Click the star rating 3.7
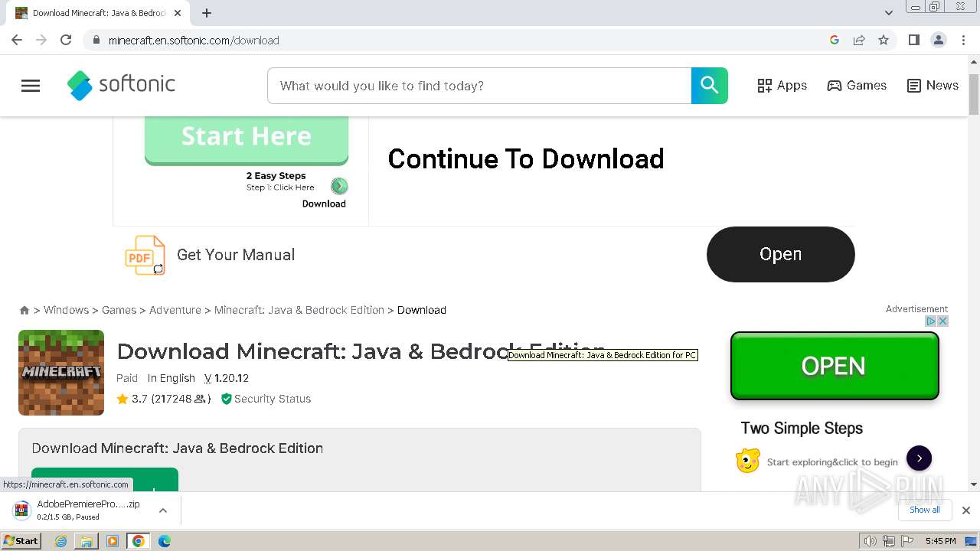Screen dimensions: 980x551 coord(132,399)
